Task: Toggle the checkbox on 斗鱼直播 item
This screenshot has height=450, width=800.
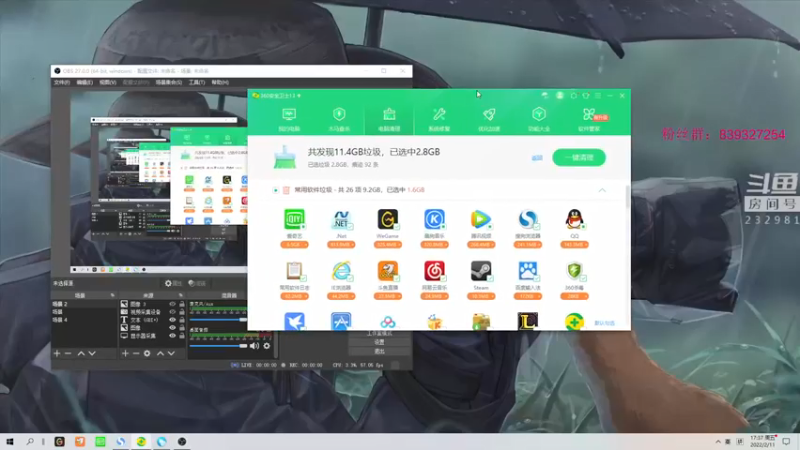Action: coord(396,279)
